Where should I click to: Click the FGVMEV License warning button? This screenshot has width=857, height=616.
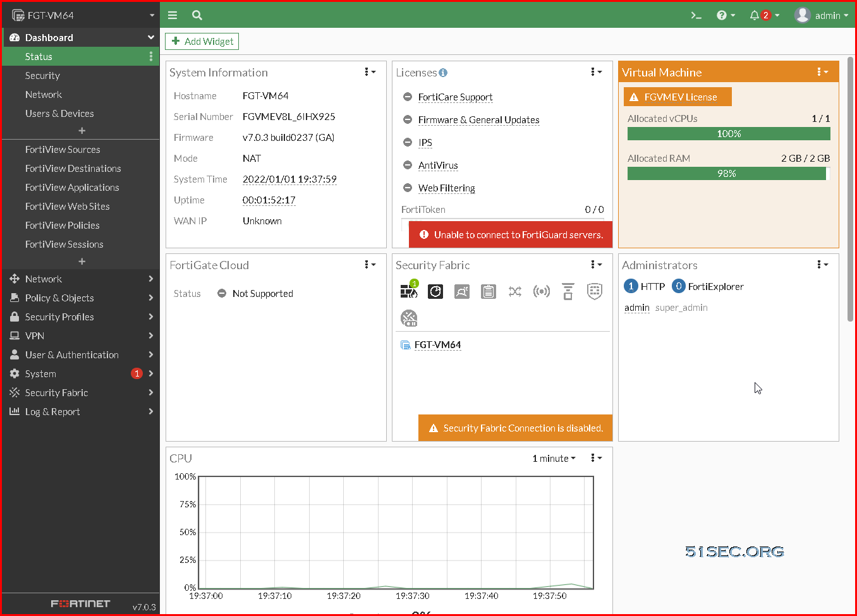coord(678,97)
